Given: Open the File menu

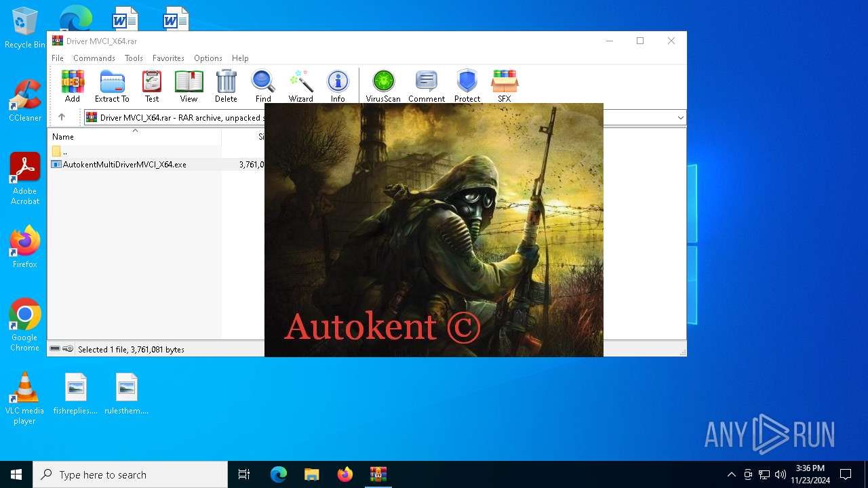Looking at the screenshot, I should (58, 58).
